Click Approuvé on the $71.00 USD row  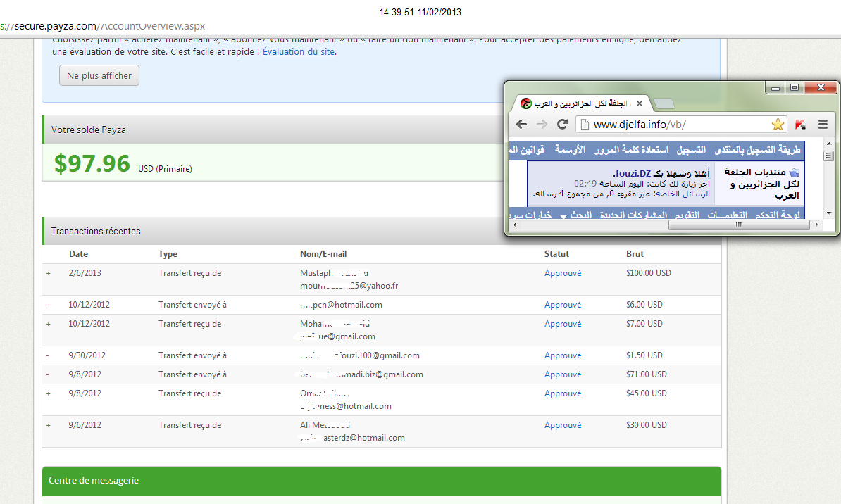(x=563, y=374)
